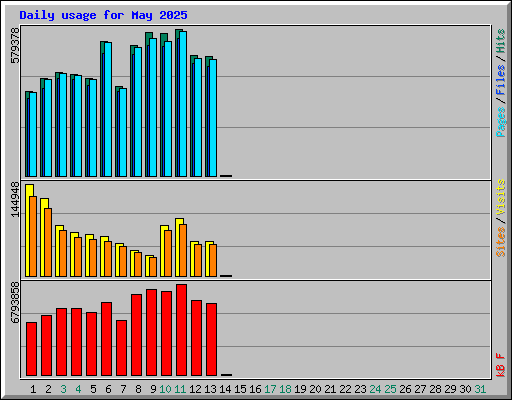Click the KB F legend label
Viewport: 512px width, 400px height.
point(501,365)
